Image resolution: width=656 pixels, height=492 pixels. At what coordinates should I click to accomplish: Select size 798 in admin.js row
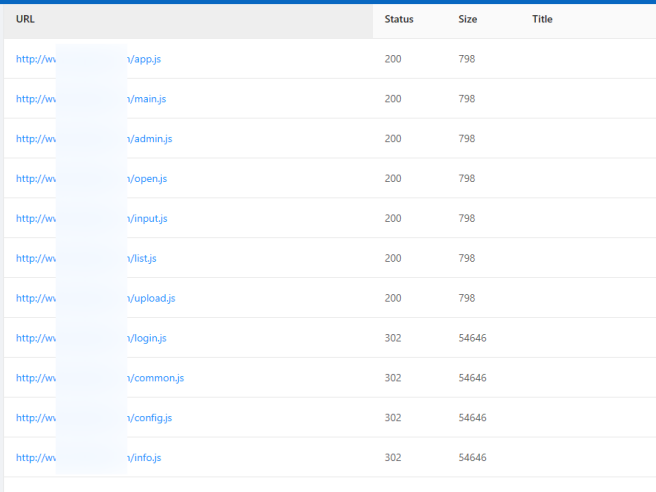click(x=467, y=138)
